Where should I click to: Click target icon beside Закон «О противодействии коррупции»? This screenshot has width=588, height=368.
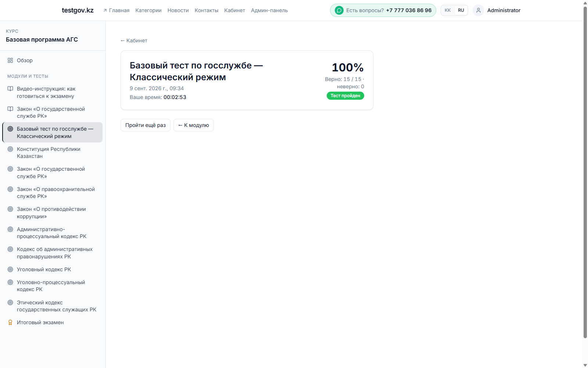pyautogui.click(x=10, y=209)
